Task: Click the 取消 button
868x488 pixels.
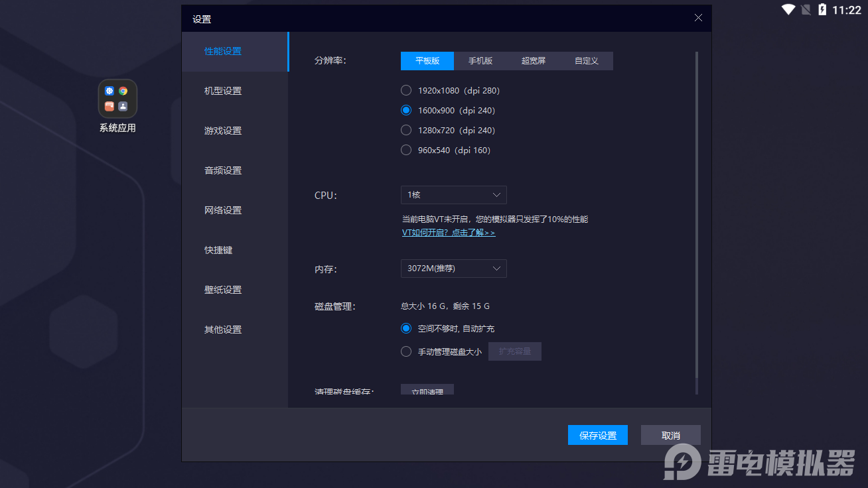Action: pyautogui.click(x=671, y=436)
